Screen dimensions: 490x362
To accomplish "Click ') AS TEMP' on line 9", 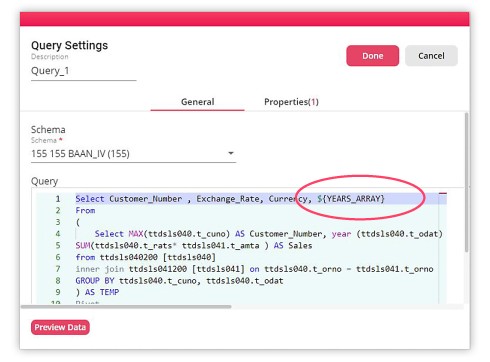I will (x=97, y=292).
